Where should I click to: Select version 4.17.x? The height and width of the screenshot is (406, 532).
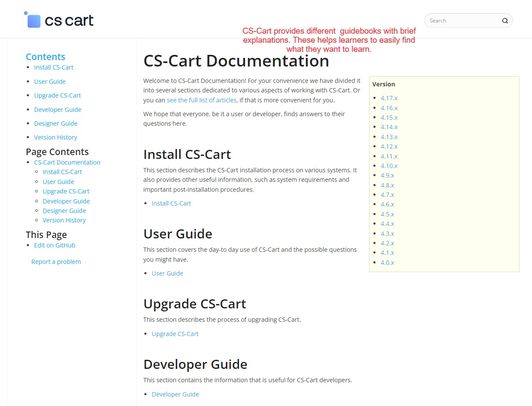[x=389, y=98]
